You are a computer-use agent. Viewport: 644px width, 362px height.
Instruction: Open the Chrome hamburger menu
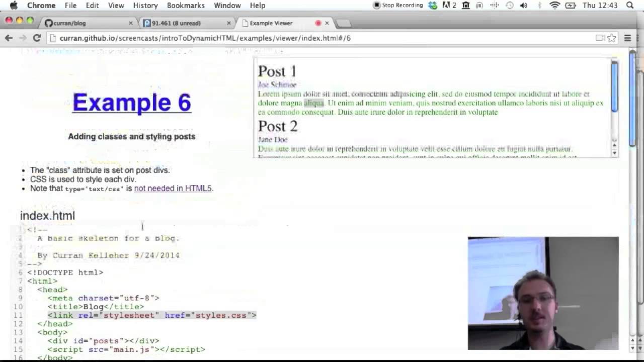(x=627, y=38)
